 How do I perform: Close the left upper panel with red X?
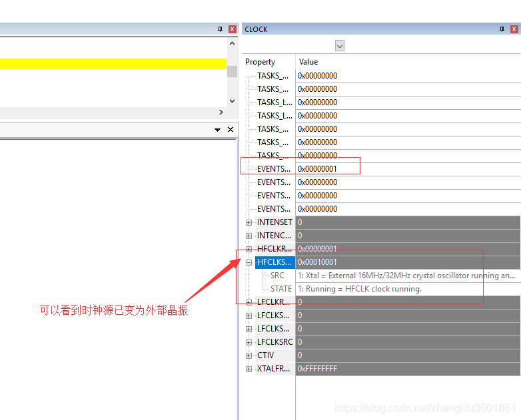(x=233, y=29)
